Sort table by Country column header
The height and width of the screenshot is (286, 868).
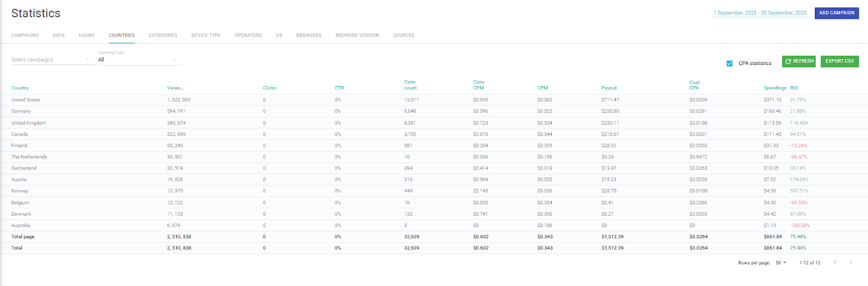[x=20, y=88]
